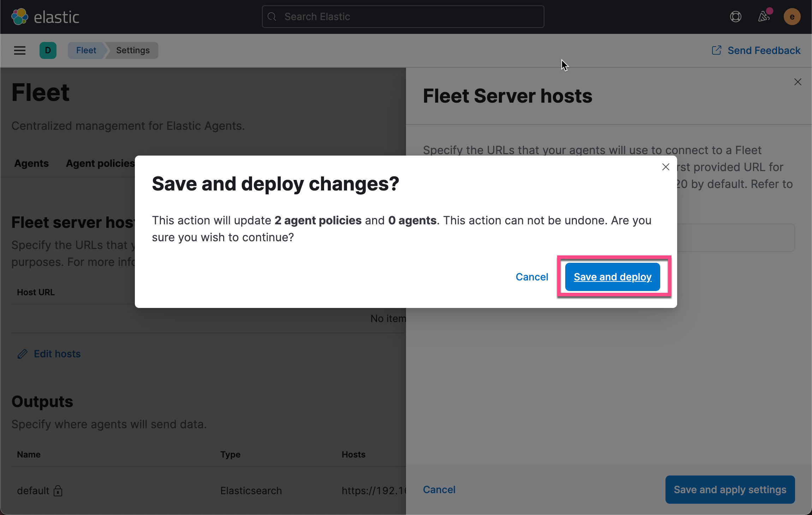Open the user avatar menu
The width and height of the screenshot is (812, 515).
pyautogui.click(x=792, y=17)
